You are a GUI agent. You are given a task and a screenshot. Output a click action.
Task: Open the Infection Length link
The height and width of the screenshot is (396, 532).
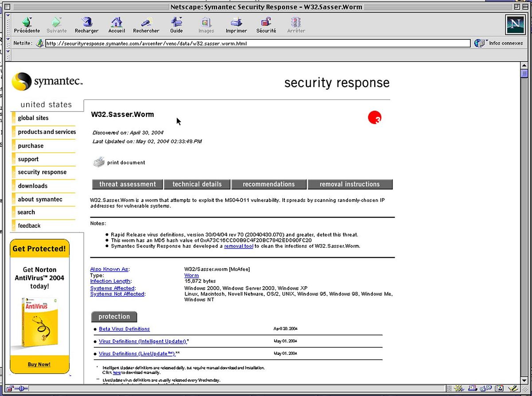coord(110,281)
